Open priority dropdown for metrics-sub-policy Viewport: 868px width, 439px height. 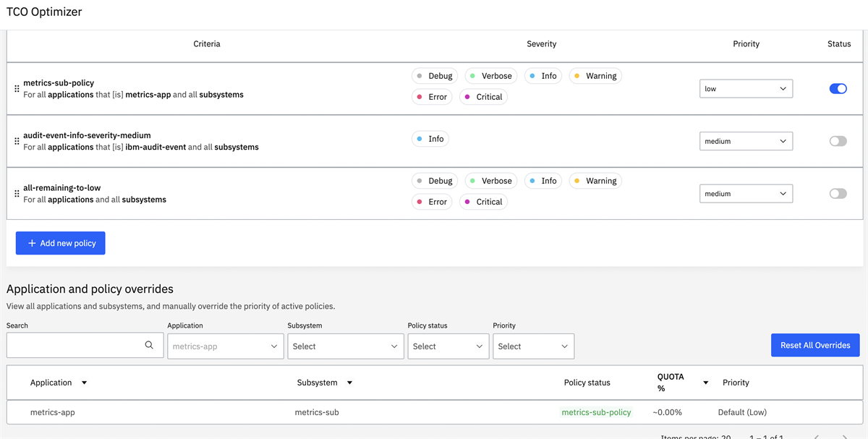pos(746,89)
